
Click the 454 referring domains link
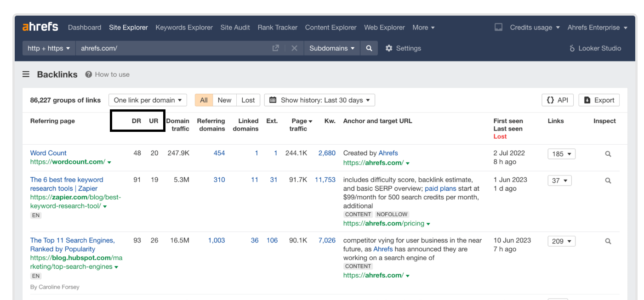click(219, 153)
